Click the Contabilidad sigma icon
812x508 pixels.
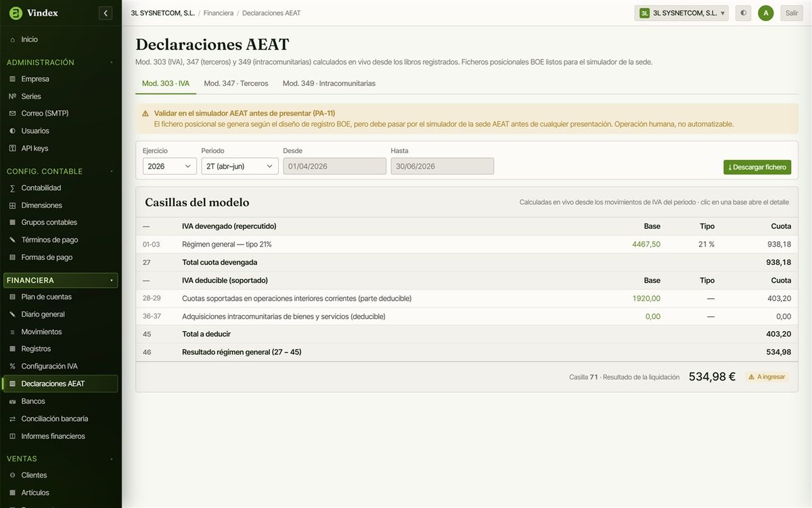click(x=12, y=188)
